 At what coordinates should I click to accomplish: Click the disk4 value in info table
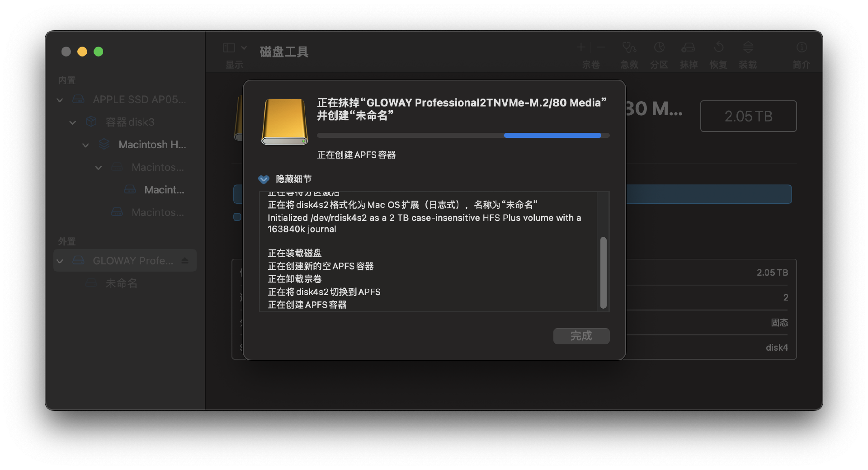(777, 348)
